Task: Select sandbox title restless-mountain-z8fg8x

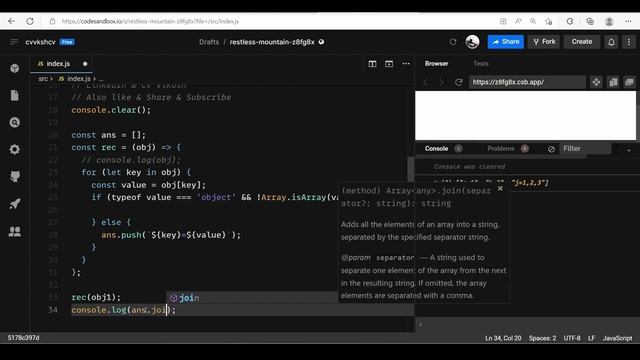Action: pos(272,42)
